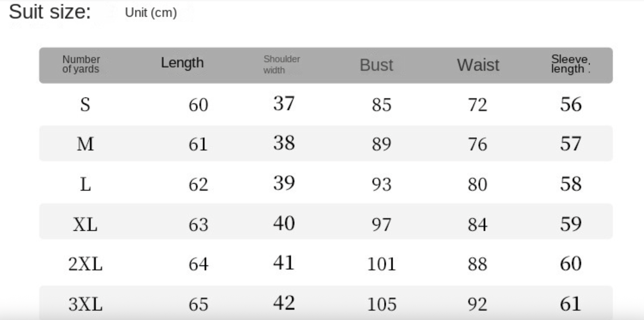
Task: Select the XL size row label
Action: pos(85,225)
